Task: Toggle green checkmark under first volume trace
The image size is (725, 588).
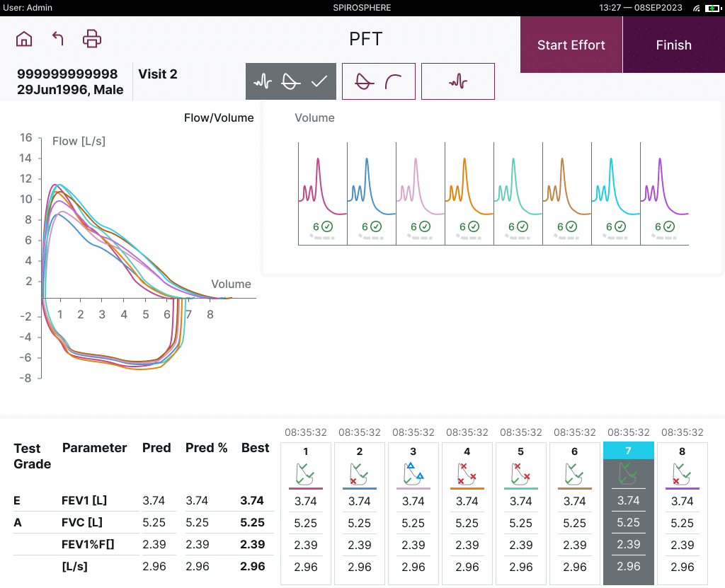Action: [327, 226]
